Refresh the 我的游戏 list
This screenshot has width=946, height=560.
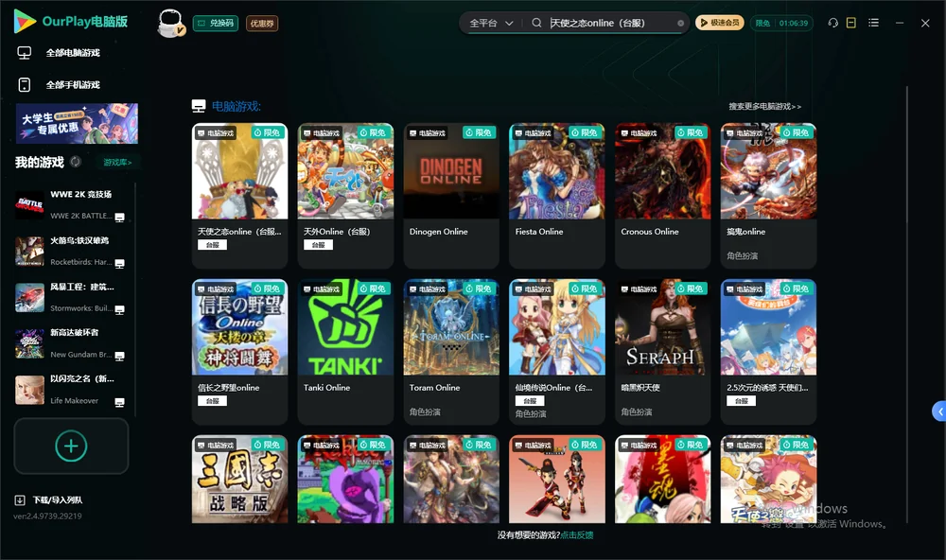point(76,162)
